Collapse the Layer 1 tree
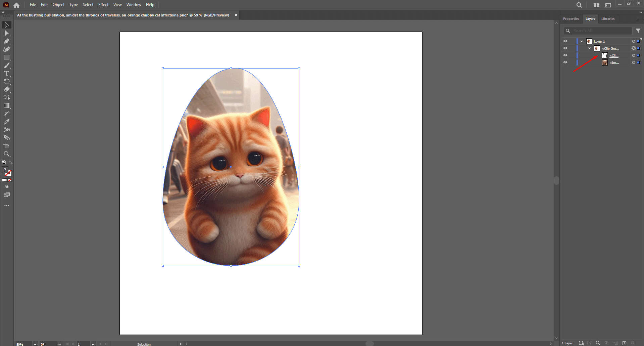The image size is (644, 346). [582, 41]
